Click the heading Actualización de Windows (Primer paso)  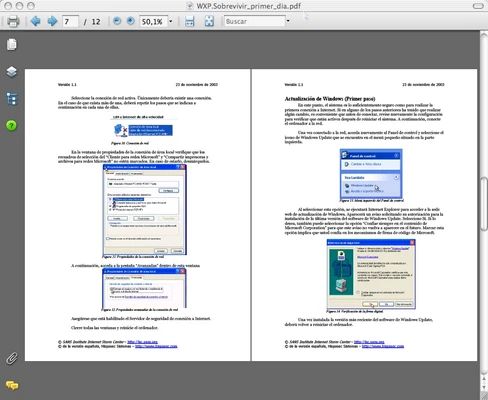330,99
